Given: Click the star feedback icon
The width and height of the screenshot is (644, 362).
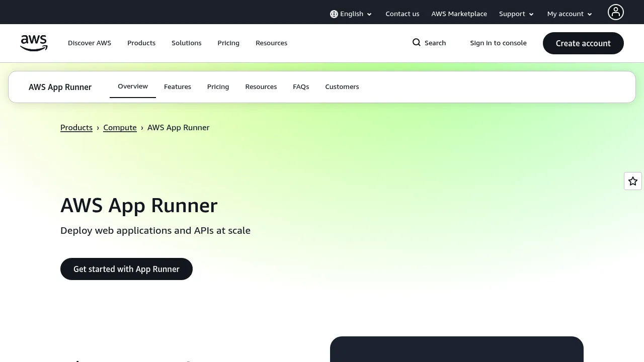Looking at the screenshot, I should click(633, 181).
